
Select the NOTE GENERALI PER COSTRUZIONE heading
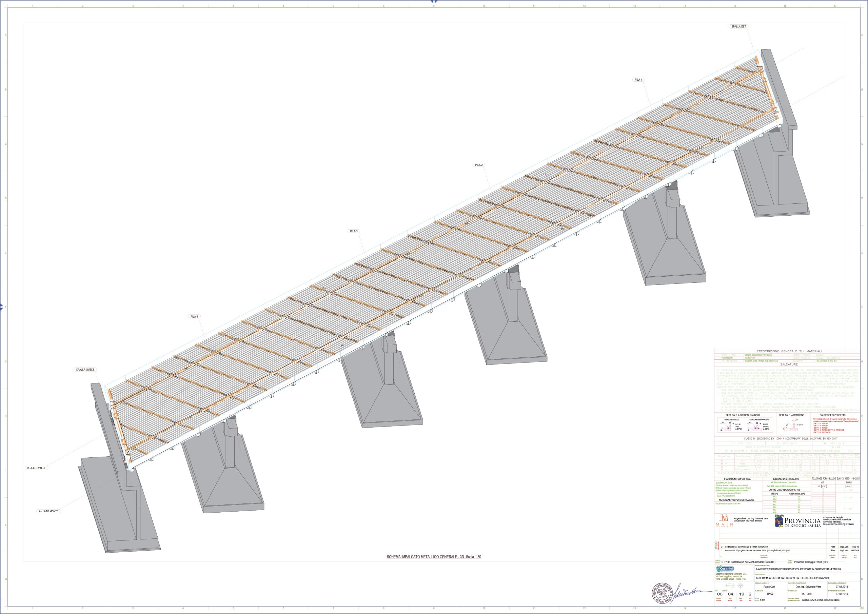(x=737, y=500)
